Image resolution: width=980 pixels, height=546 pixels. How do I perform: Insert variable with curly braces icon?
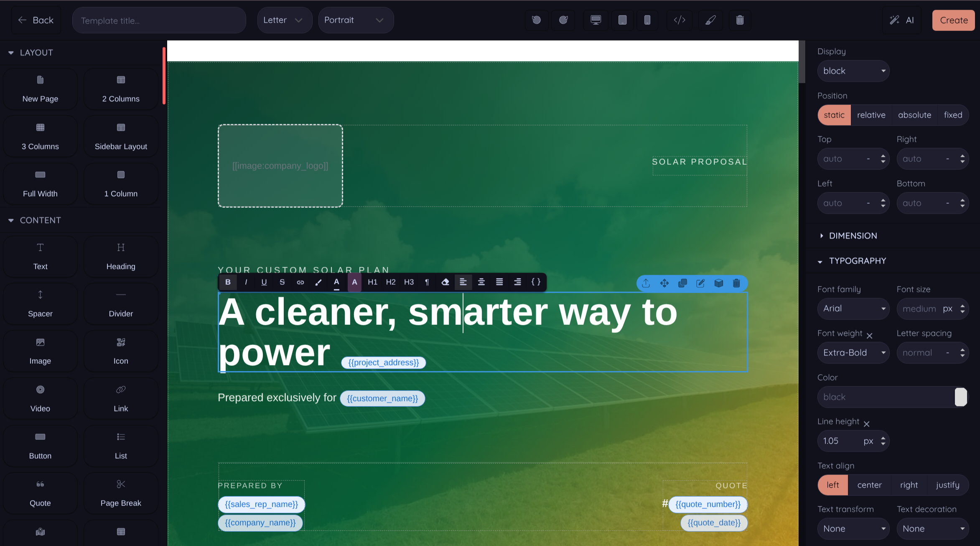536,282
